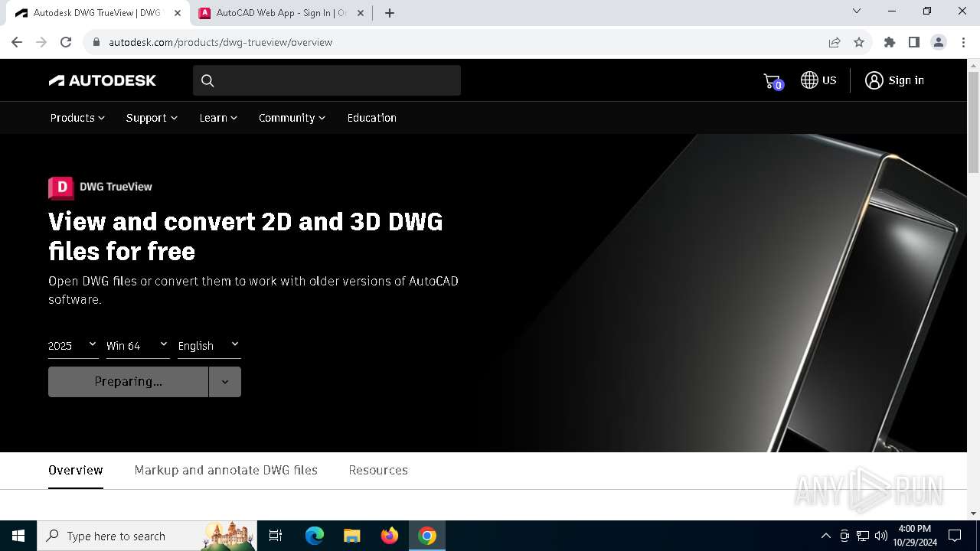
Task: Close the AutoCAD Web App tab
Action: pyautogui.click(x=360, y=13)
